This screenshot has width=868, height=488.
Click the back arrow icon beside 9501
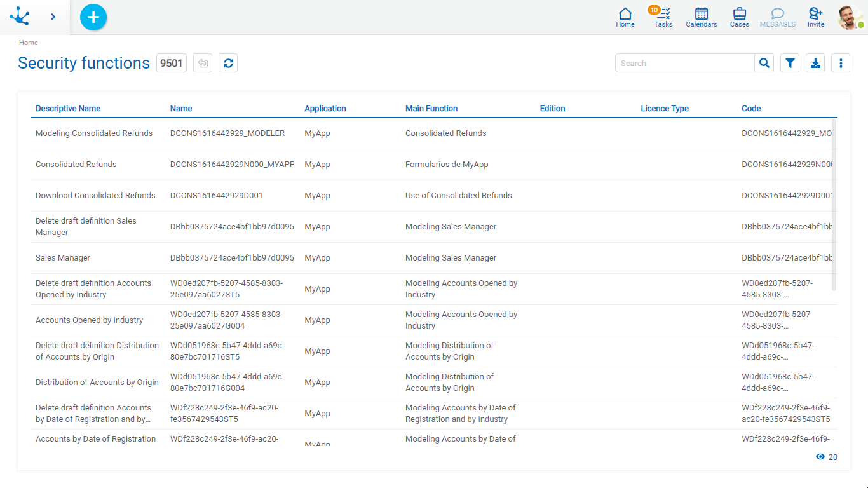[x=203, y=63]
